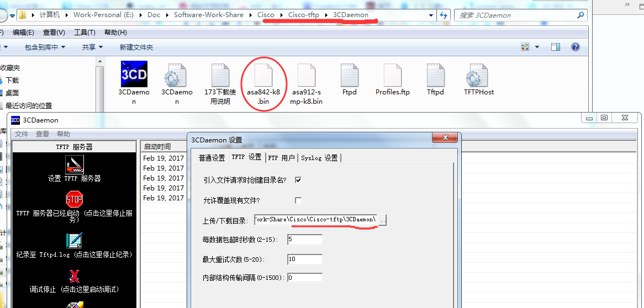Expand the arrow after Cisco in breadcrumb
Viewport: 644px width, 308px height.
pyautogui.click(x=281, y=15)
